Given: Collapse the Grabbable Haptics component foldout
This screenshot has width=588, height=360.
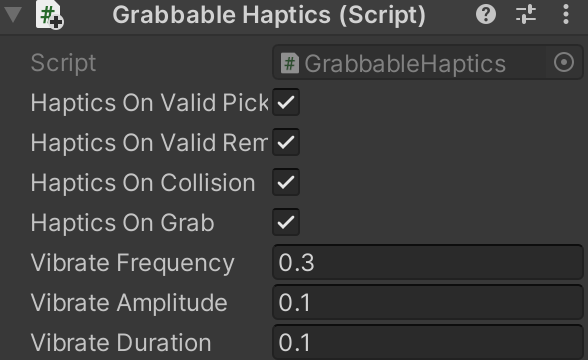Looking at the screenshot, I should pyautogui.click(x=13, y=15).
